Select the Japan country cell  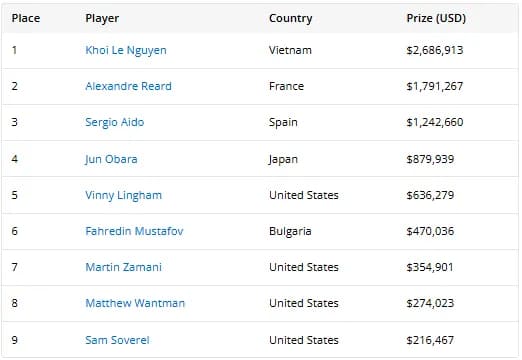click(x=283, y=159)
